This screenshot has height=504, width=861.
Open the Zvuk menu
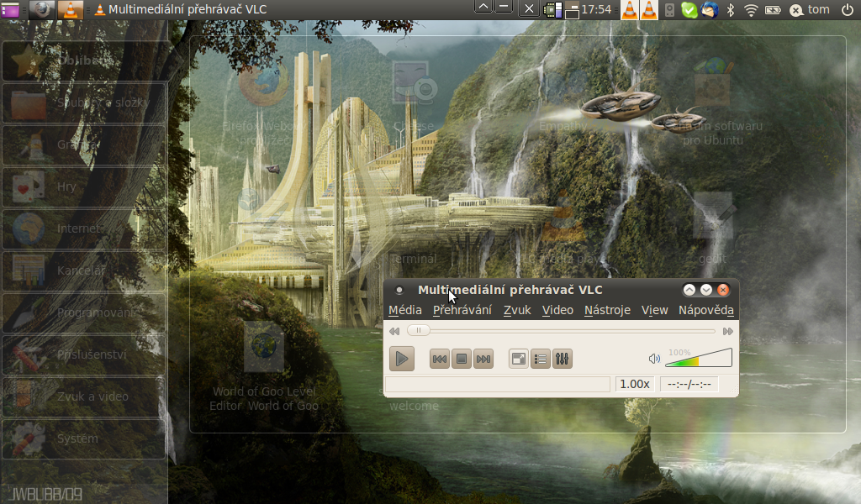tap(517, 310)
